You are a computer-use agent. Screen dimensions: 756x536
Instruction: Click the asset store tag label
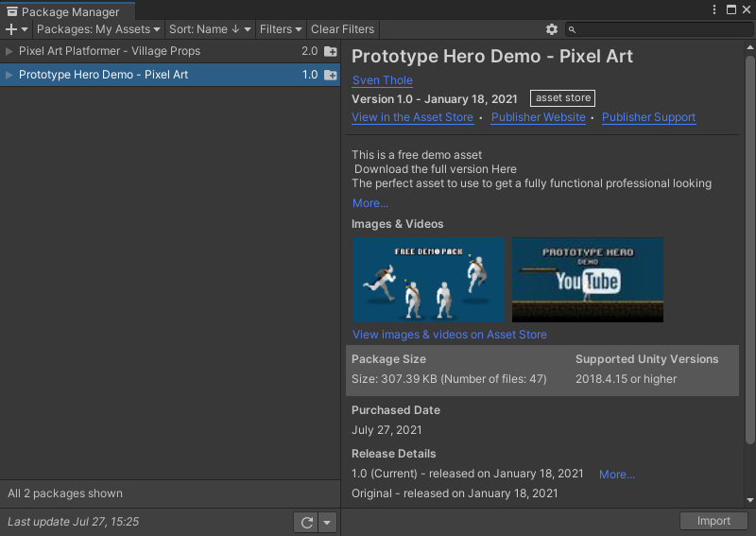pos(562,98)
